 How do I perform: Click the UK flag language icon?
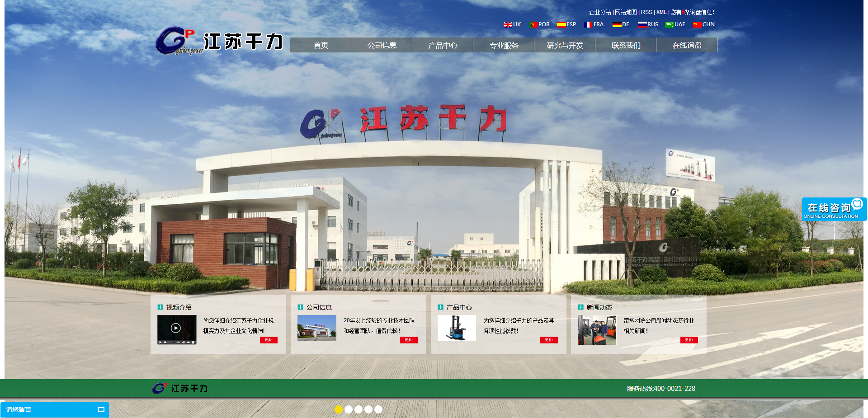[x=508, y=24]
